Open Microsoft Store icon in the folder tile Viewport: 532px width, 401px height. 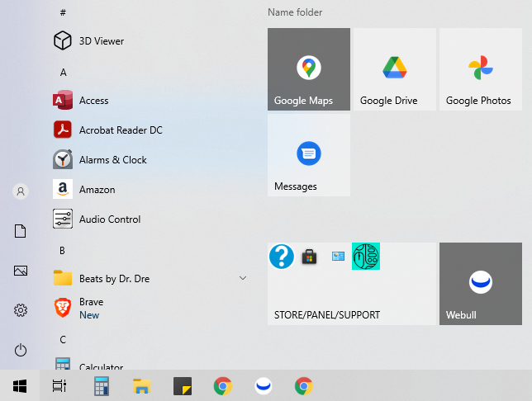click(310, 257)
